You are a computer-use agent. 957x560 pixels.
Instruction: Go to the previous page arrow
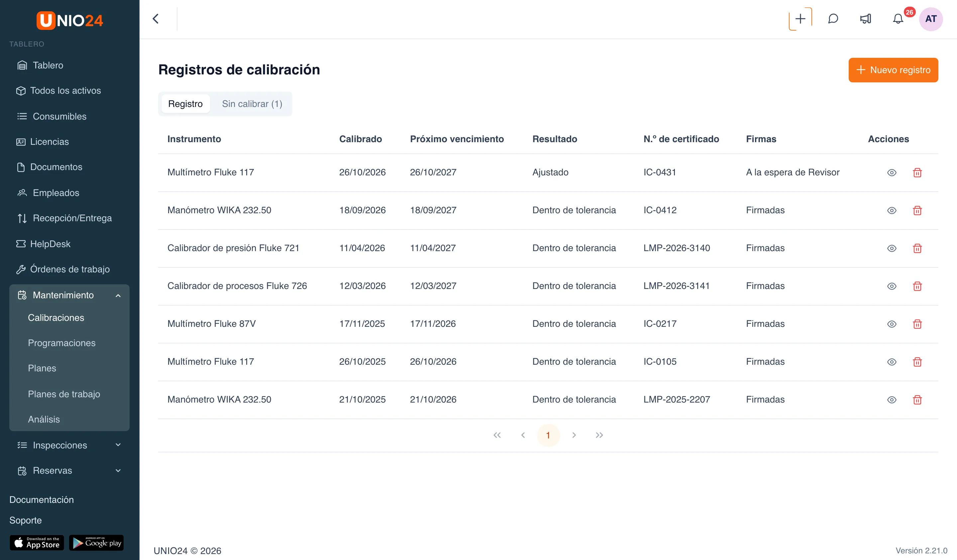coord(523,435)
